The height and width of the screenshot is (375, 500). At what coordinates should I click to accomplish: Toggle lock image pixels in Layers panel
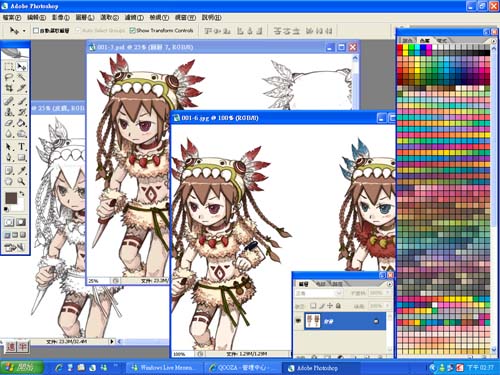pos(322,305)
